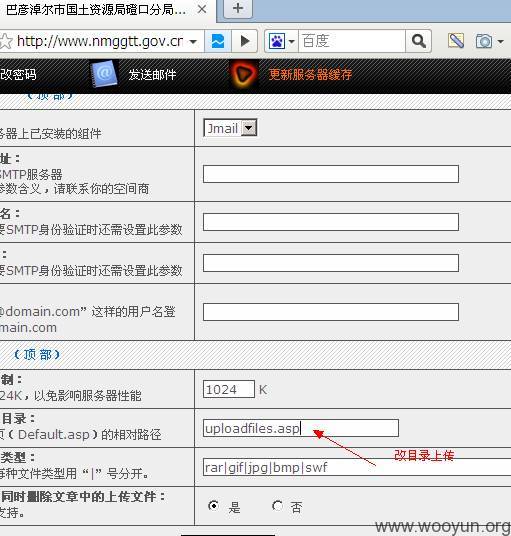
Task: Click the domain name input field
Action: click(331, 312)
